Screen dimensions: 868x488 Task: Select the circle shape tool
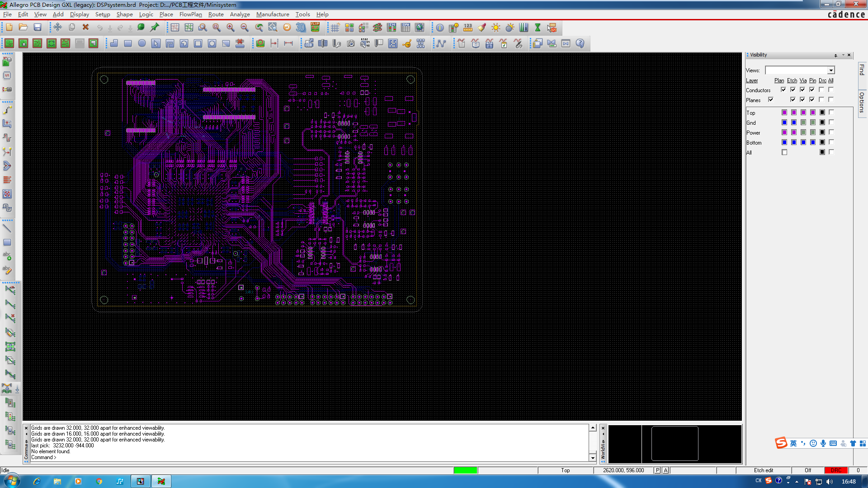pyautogui.click(x=142, y=43)
